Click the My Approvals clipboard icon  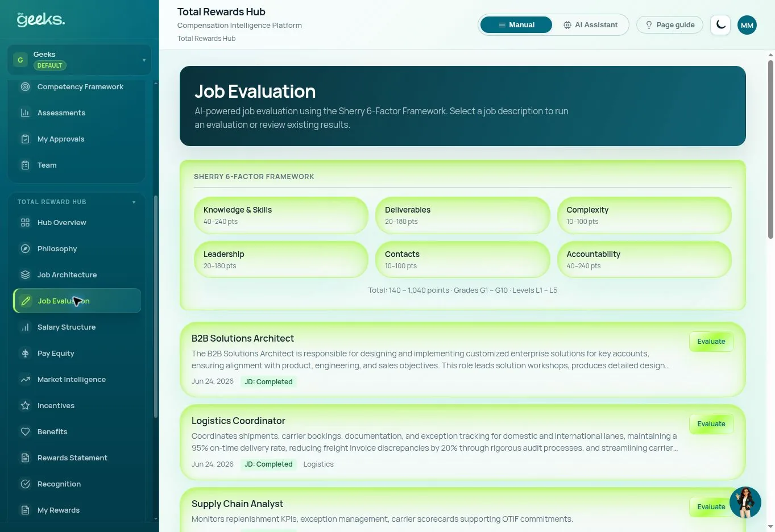tap(25, 139)
